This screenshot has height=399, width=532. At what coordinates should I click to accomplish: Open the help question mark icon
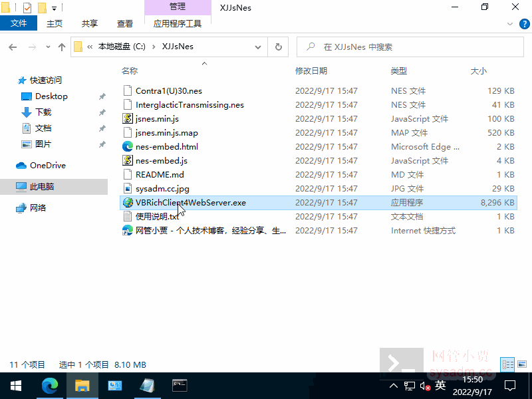pos(524,24)
